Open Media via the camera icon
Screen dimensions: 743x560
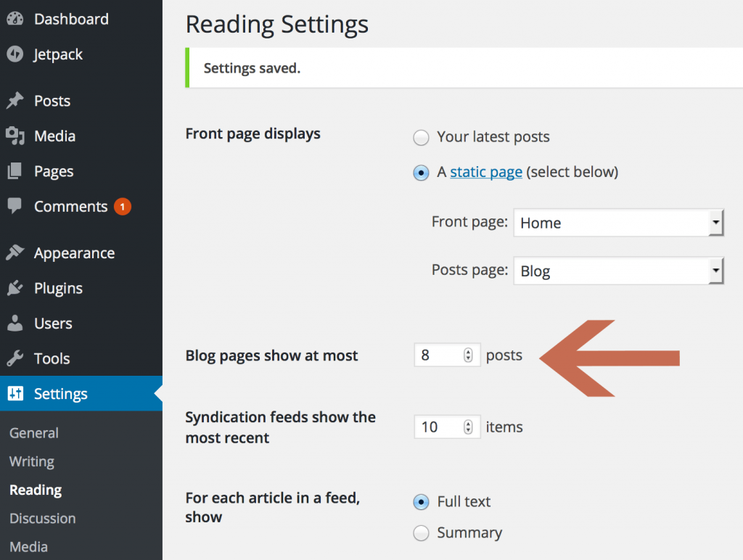[x=16, y=136]
